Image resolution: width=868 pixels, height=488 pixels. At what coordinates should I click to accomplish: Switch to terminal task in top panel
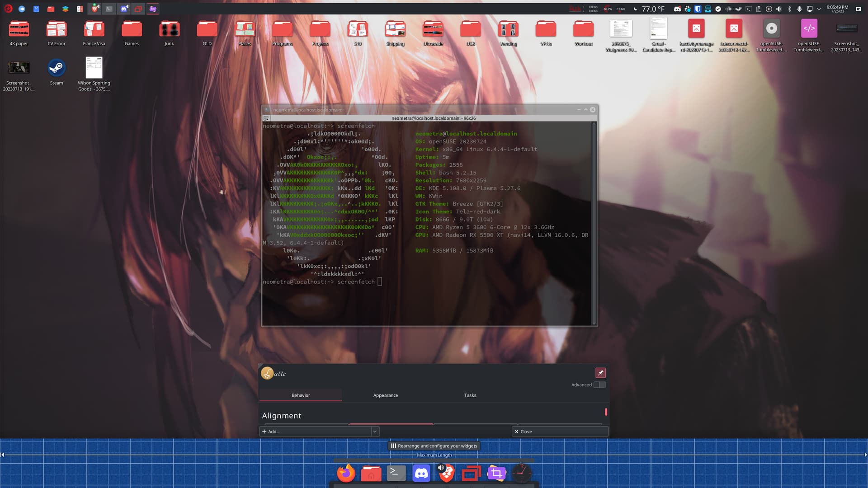[x=109, y=9]
